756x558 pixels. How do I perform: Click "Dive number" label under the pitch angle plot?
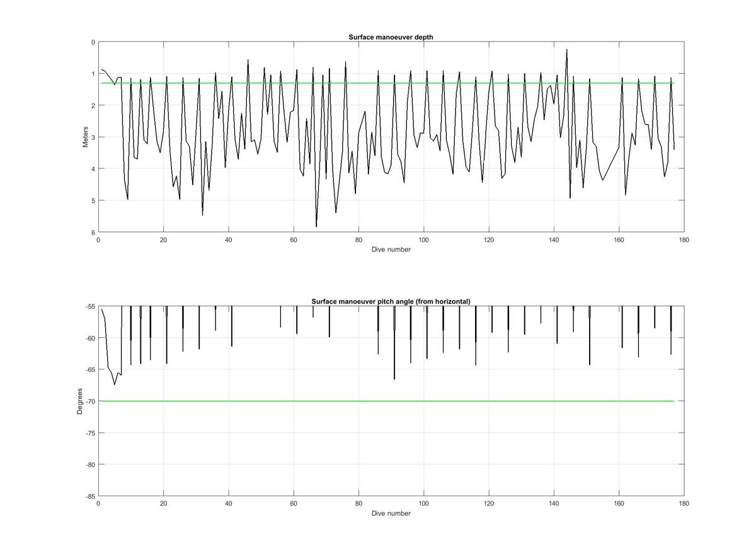(x=391, y=513)
